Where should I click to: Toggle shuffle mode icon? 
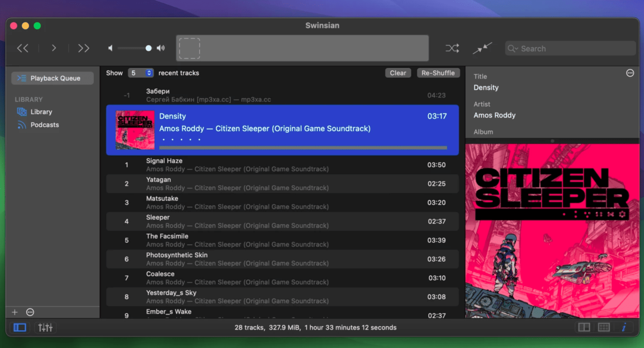click(x=452, y=48)
